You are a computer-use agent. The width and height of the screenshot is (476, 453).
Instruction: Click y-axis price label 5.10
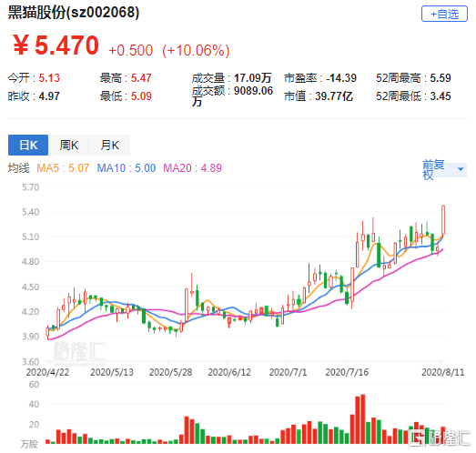(31, 237)
